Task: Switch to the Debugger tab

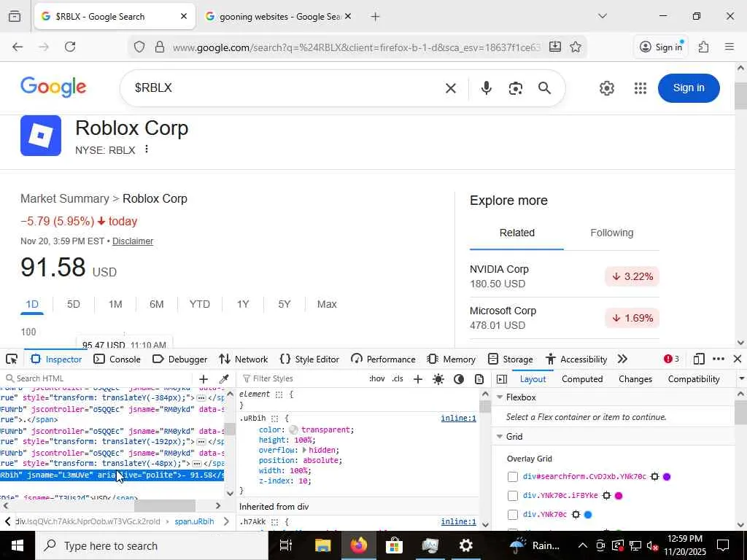Action: 179,359
